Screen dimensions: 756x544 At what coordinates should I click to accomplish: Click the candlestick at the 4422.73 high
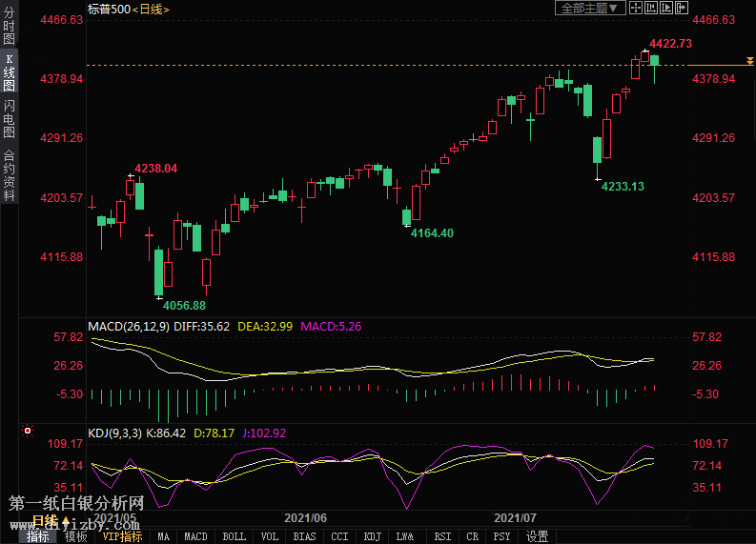645,57
